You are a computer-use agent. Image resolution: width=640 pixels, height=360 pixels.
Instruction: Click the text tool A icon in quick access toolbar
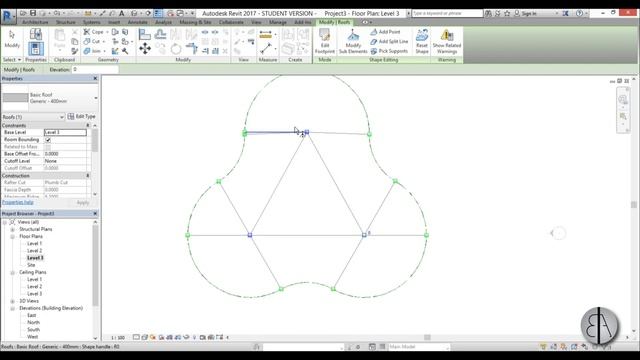tap(121, 13)
